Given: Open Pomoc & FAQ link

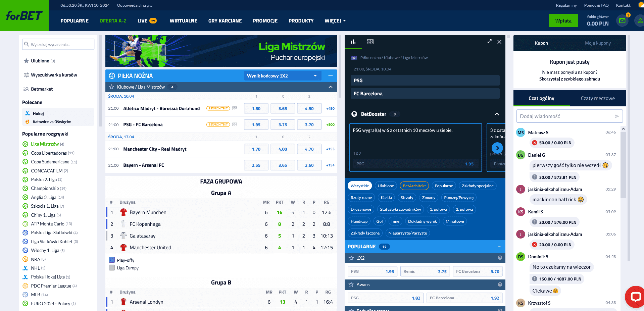Looking at the screenshot, I should [596, 5].
